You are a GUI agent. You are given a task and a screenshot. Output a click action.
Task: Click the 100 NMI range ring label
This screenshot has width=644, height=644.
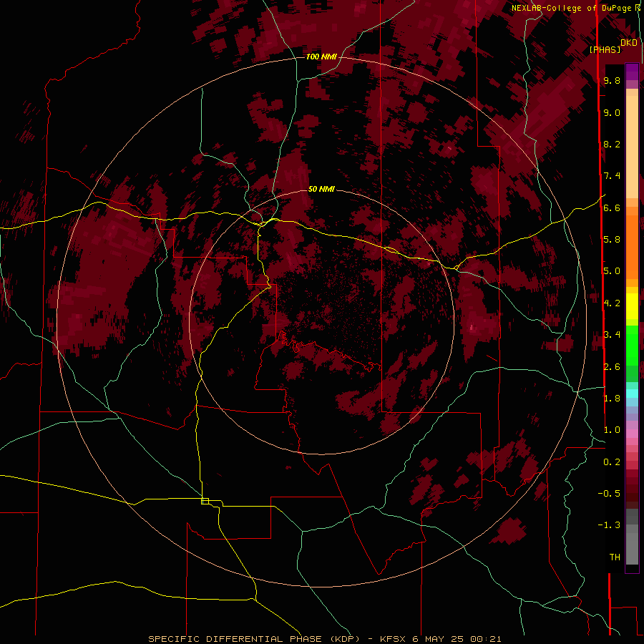click(321, 57)
